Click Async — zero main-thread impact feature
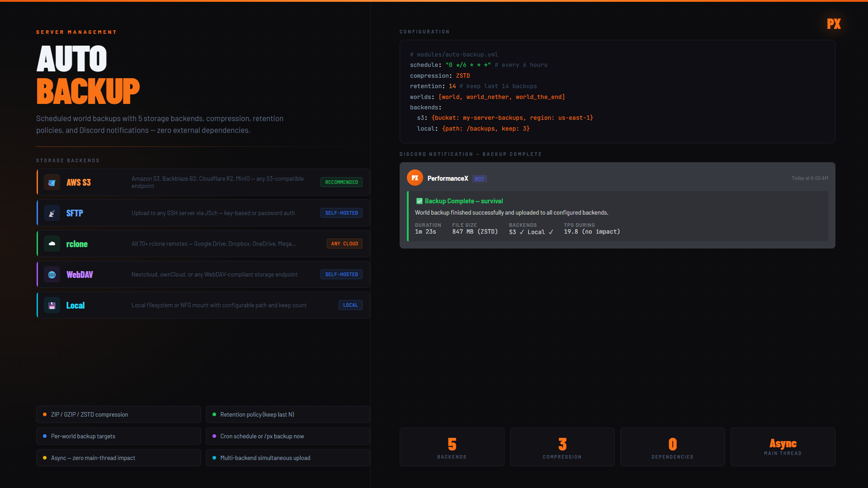868x488 pixels. [118, 458]
